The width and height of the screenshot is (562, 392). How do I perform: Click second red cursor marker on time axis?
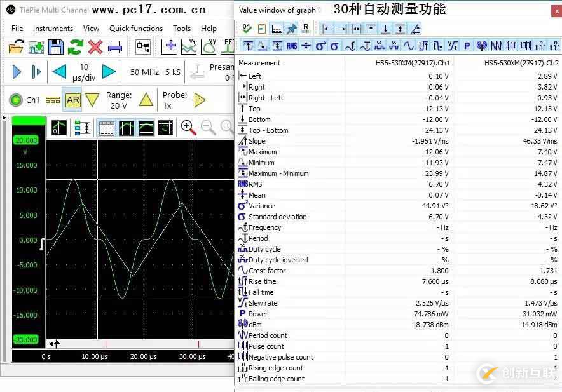pyautogui.click(x=198, y=344)
